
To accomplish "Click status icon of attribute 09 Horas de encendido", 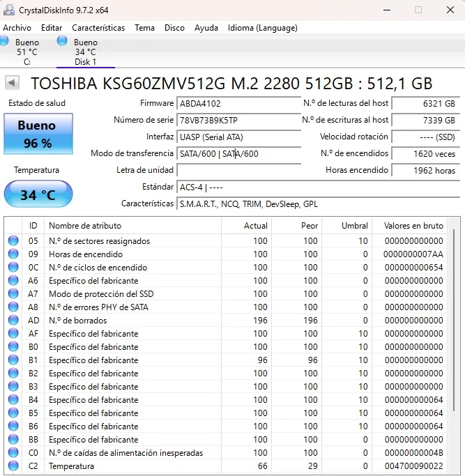I will pos(13,254).
